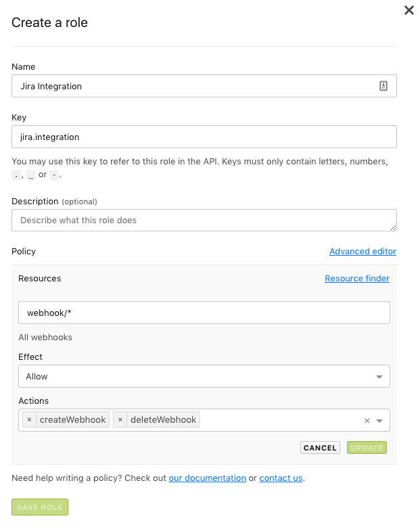The height and width of the screenshot is (529, 420).
Task: Open the Resource finder
Action: pos(356,279)
